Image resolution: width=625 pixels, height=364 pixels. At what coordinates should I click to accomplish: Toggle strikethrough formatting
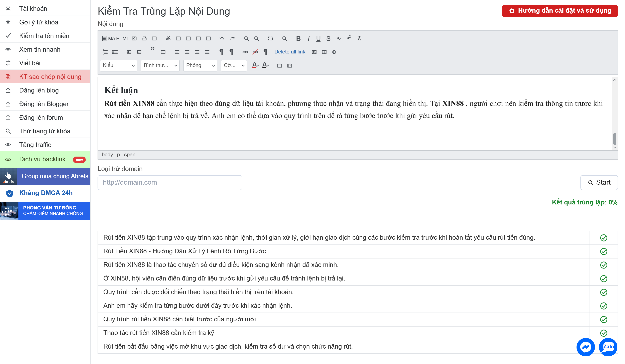tap(328, 38)
